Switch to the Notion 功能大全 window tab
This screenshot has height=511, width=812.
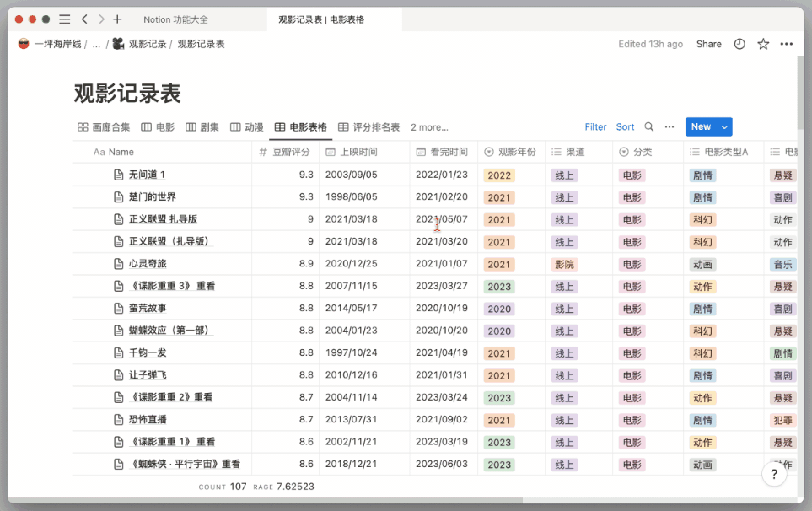tap(175, 19)
